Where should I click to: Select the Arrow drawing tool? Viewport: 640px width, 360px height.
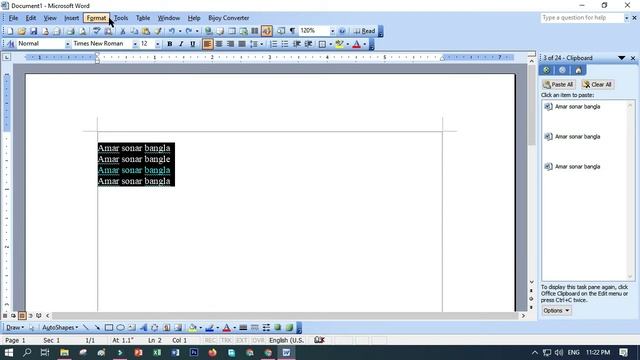point(97,327)
